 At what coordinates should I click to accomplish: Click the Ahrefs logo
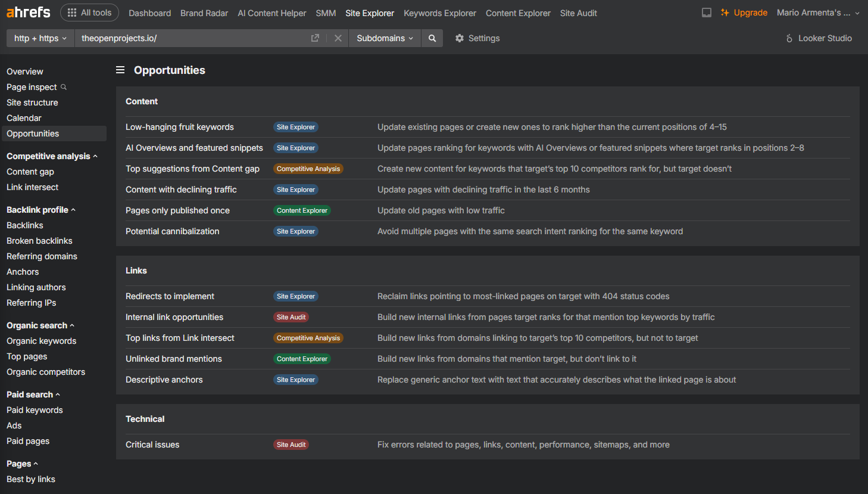click(x=29, y=13)
